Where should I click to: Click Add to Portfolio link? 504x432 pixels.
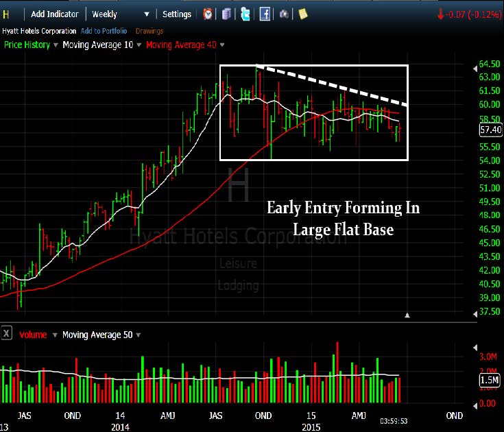click(x=104, y=31)
